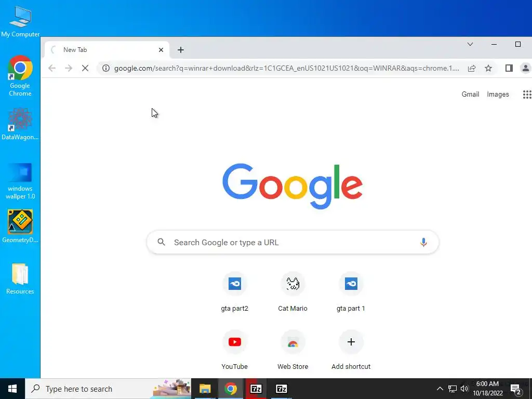This screenshot has height=399, width=532.
Task: Open the Chrome profile avatar
Action: click(x=525, y=68)
